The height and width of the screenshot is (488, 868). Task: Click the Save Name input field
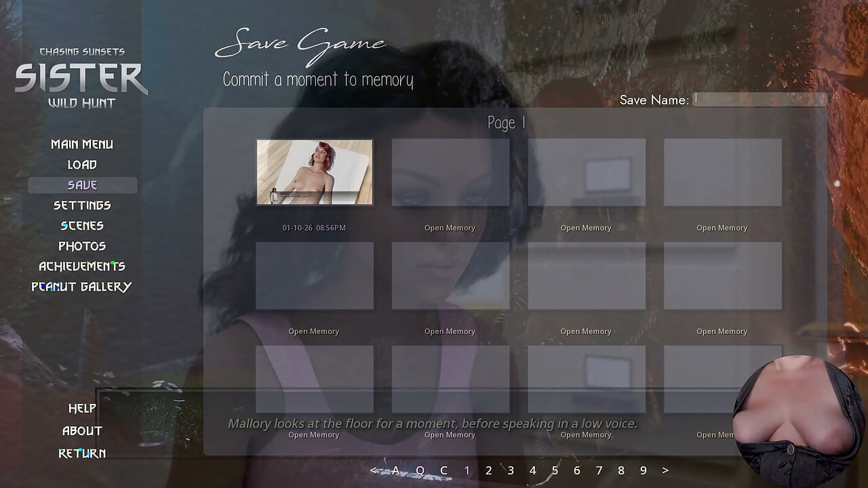pos(760,100)
